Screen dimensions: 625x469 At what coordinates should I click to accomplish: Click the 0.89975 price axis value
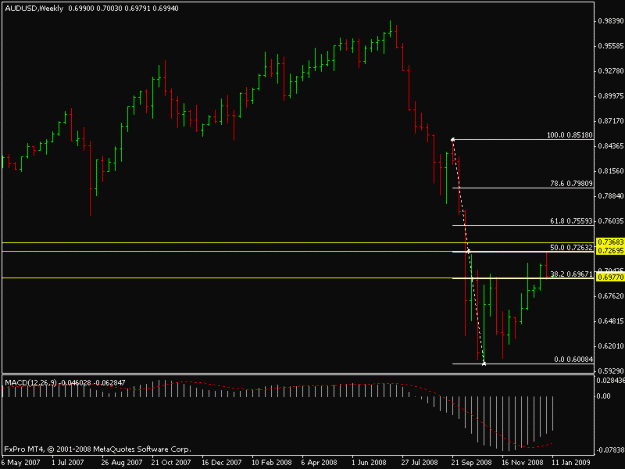pyautogui.click(x=611, y=96)
